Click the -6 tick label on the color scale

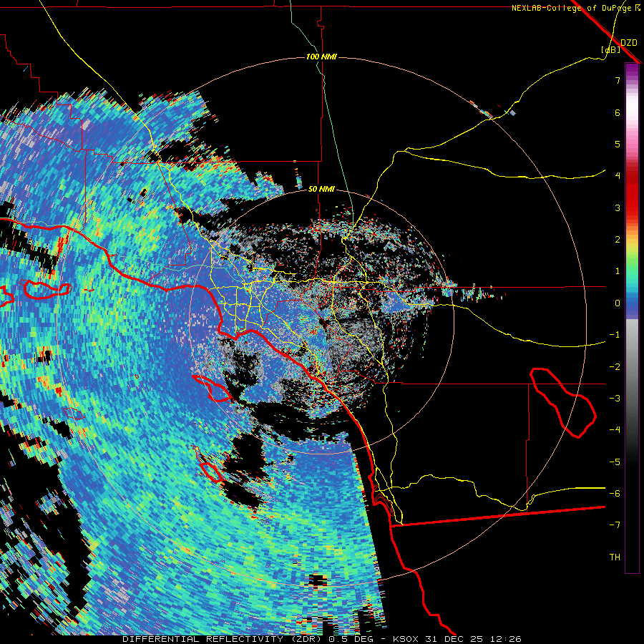[x=615, y=494]
